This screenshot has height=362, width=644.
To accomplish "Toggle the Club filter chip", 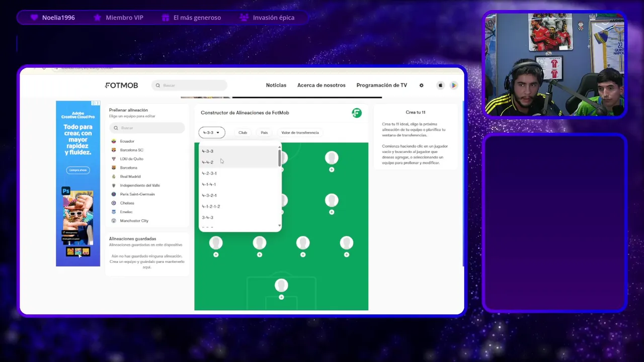I will pyautogui.click(x=243, y=133).
